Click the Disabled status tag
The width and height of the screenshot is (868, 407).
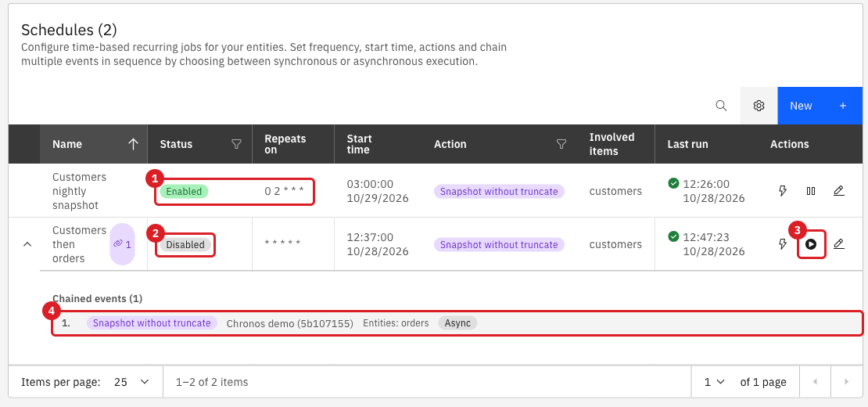185,244
